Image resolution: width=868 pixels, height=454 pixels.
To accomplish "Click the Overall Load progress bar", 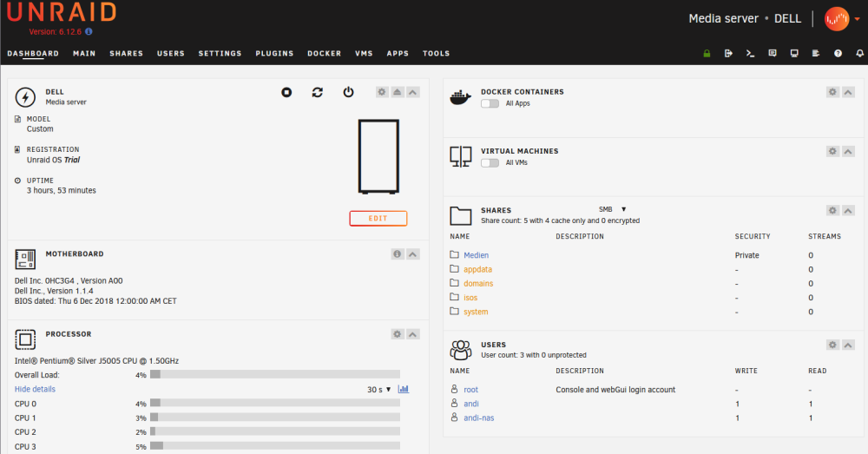I will [274, 375].
